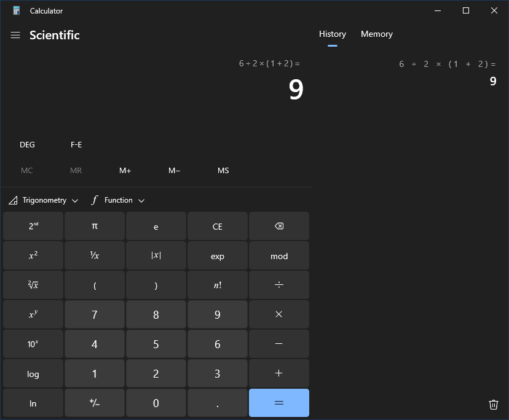Toggle the sign with +/- key
Image resolution: width=509 pixels, height=420 pixels.
point(95,403)
